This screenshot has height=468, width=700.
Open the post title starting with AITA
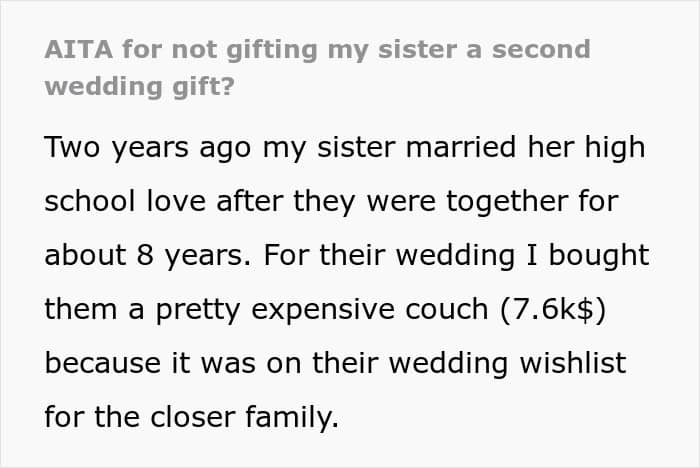click(317, 67)
